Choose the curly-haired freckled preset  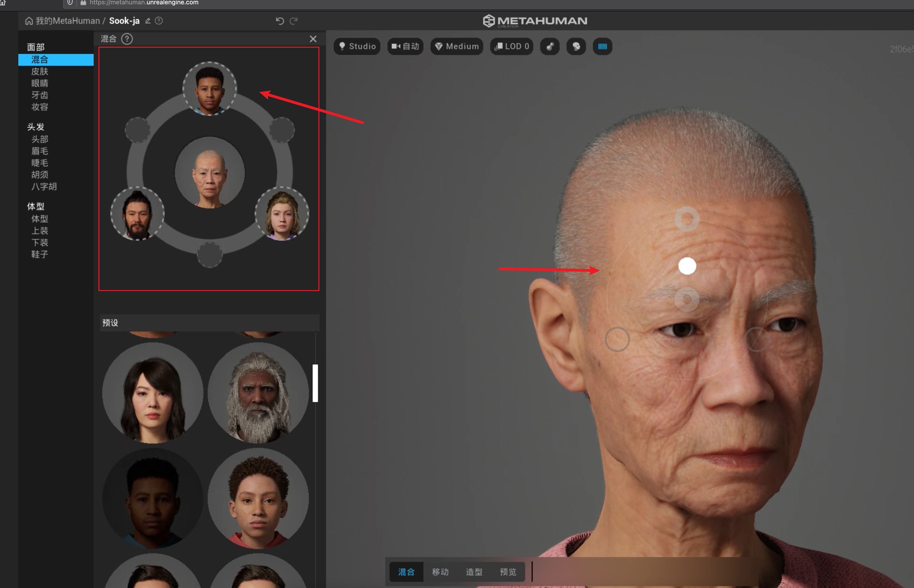click(x=258, y=498)
